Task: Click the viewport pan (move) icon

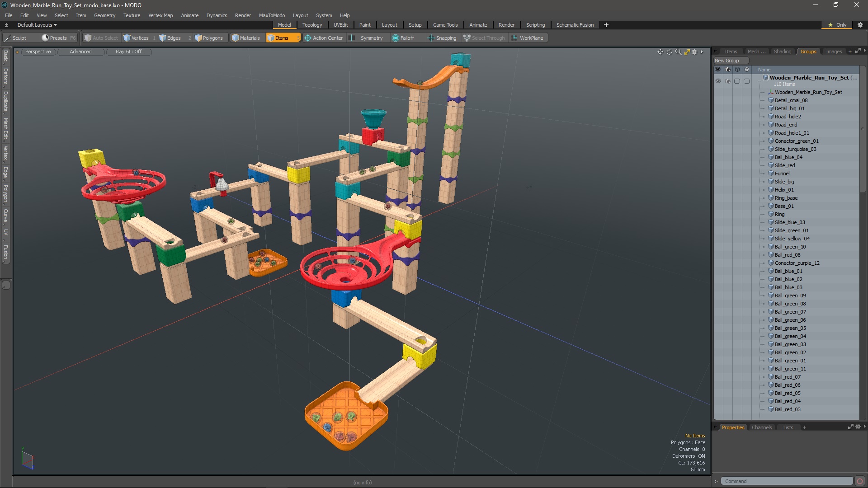Action: click(x=660, y=52)
